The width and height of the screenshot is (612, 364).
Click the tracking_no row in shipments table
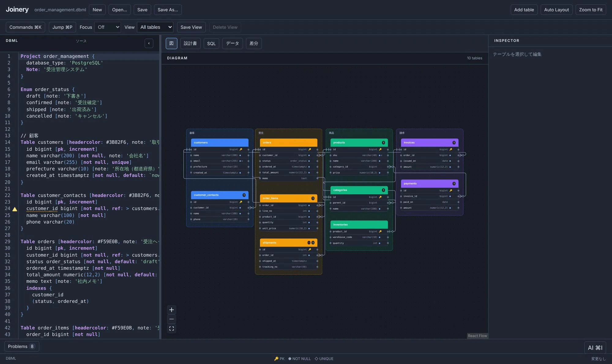(x=288, y=267)
